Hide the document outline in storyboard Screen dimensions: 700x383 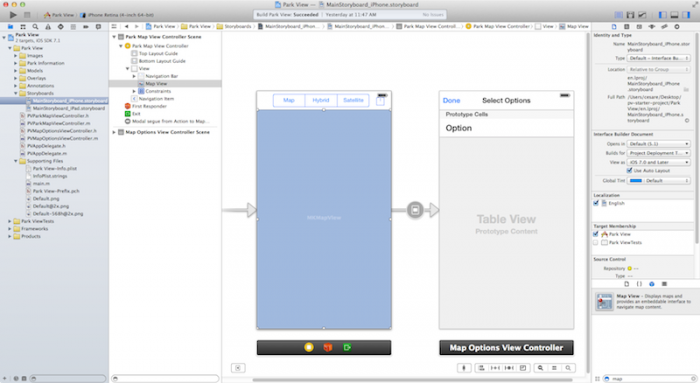[238, 368]
